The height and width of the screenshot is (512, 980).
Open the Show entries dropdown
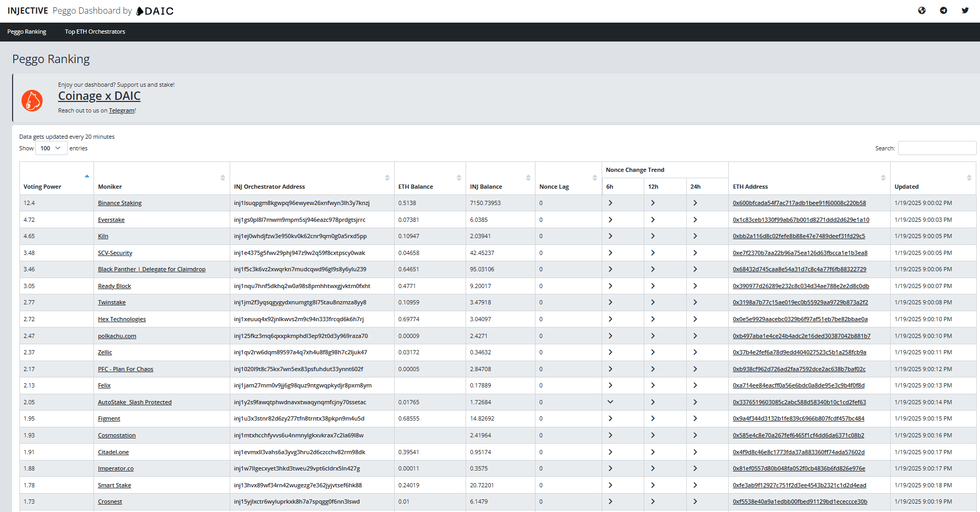click(x=50, y=148)
